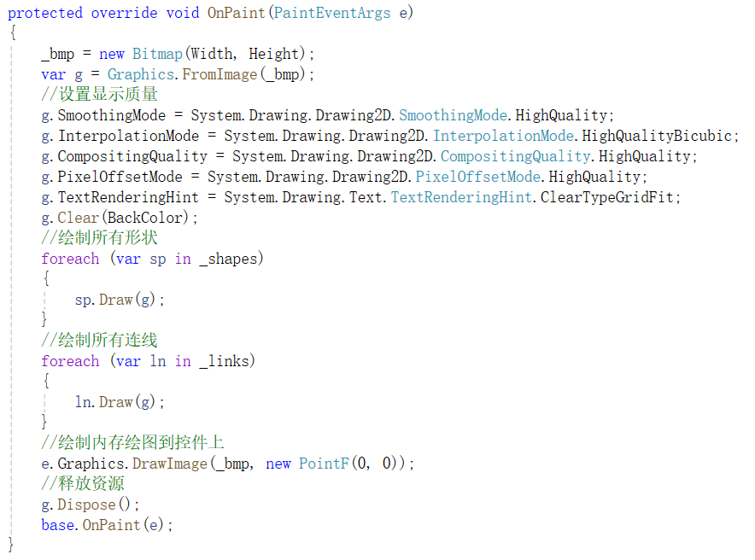Click the ln.Draw(g) statement
The height and width of the screenshot is (560, 755).
click(x=120, y=402)
